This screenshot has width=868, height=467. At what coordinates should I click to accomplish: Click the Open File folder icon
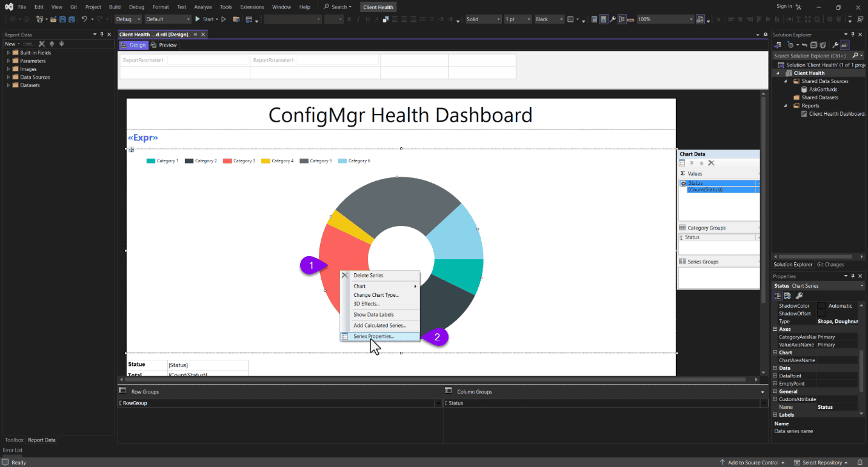click(53, 19)
